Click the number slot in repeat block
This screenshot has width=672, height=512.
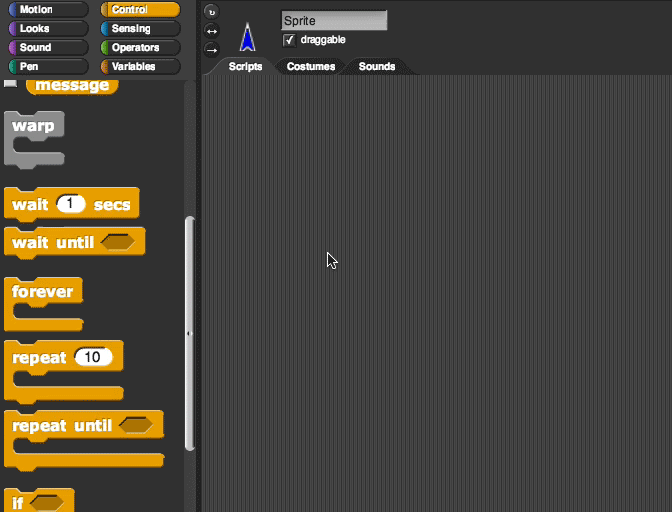tap(93, 358)
